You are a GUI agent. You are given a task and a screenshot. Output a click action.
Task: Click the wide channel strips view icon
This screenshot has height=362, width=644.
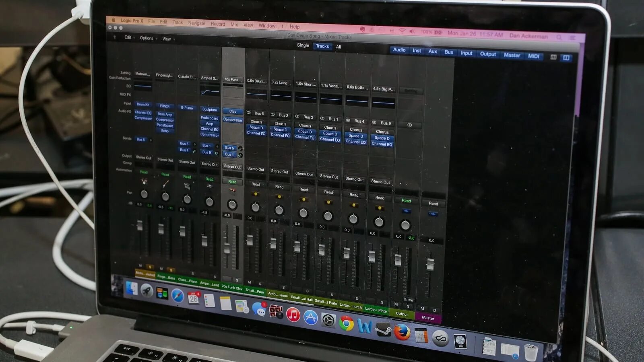pyautogui.click(x=566, y=58)
